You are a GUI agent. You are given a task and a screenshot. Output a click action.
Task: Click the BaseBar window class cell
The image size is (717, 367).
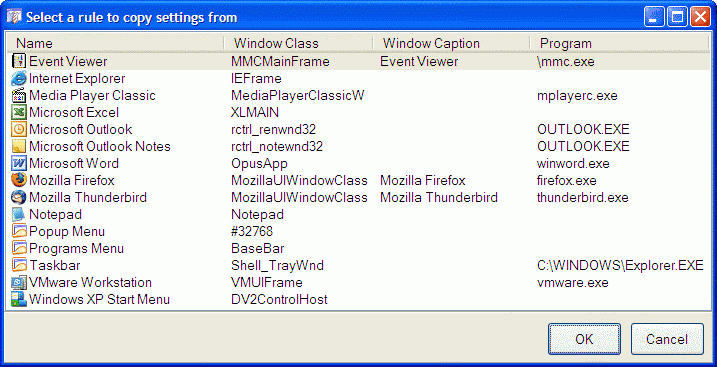258,248
